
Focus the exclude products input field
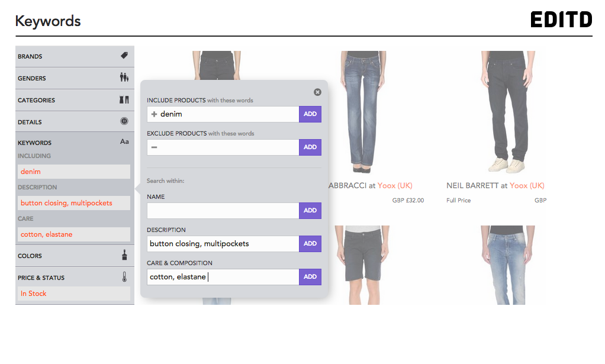(223, 147)
